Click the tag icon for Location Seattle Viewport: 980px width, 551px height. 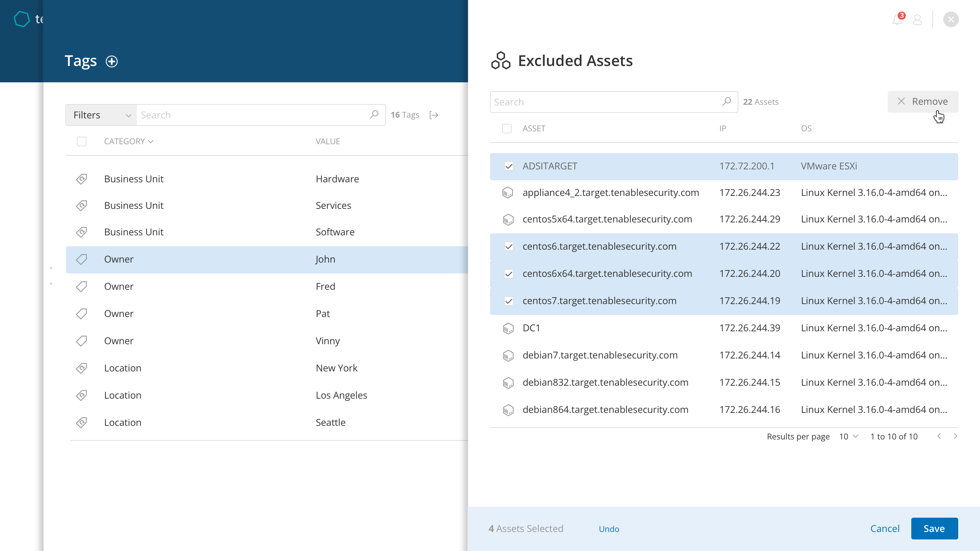pos(81,422)
